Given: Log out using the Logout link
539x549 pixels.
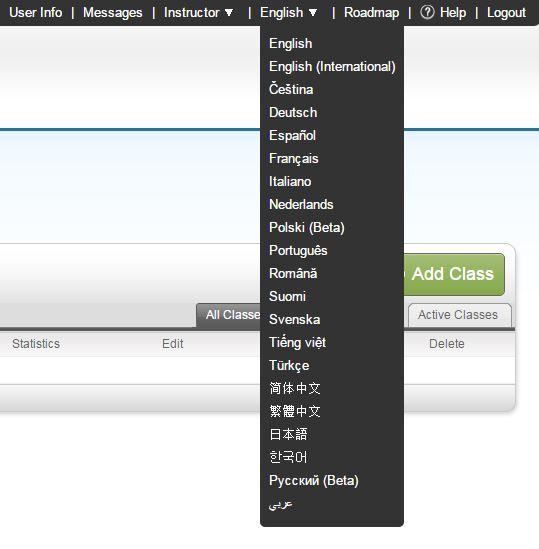Looking at the screenshot, I should coord(506,13).
